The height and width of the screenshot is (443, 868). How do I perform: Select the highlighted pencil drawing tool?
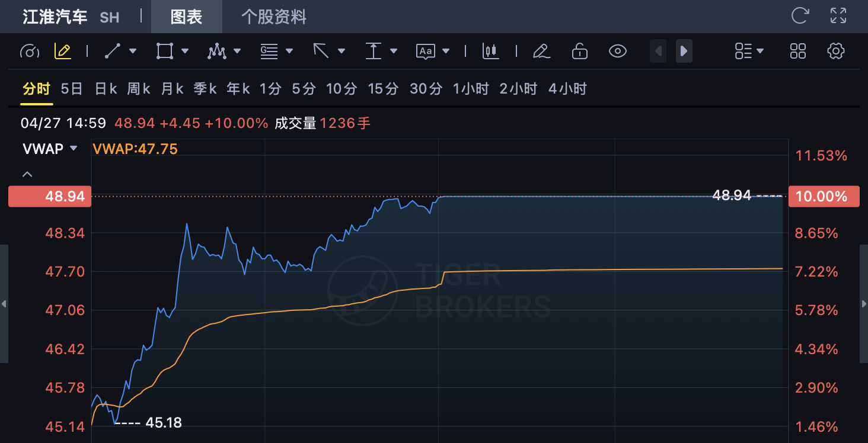click(62, 52)
